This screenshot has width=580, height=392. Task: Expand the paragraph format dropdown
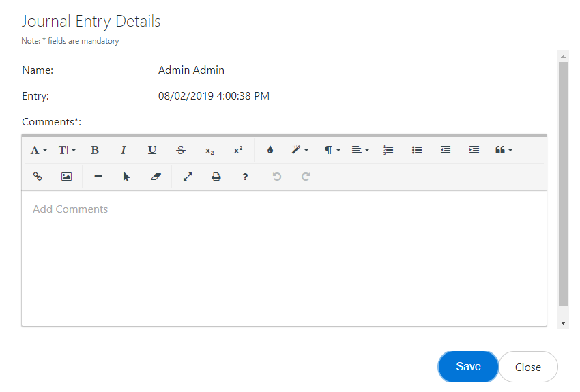pyautogui.click(x=332, y=150)
